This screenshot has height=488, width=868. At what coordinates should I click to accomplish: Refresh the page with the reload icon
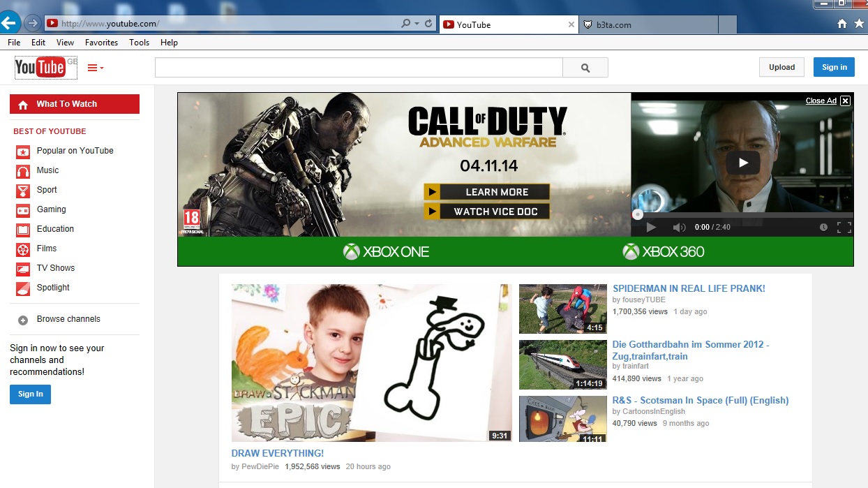click(428, 24)
